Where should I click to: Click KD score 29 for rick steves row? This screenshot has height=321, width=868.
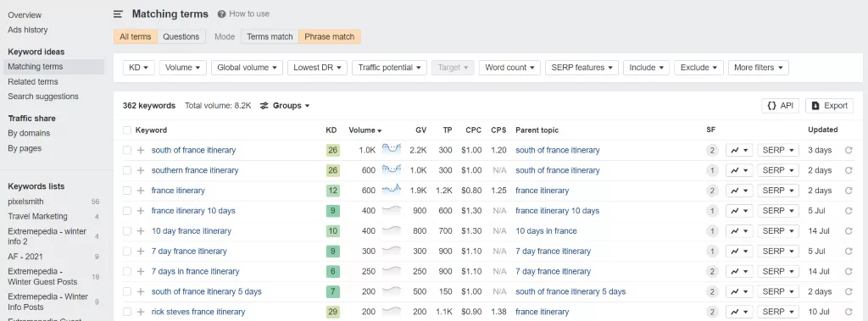332,312
